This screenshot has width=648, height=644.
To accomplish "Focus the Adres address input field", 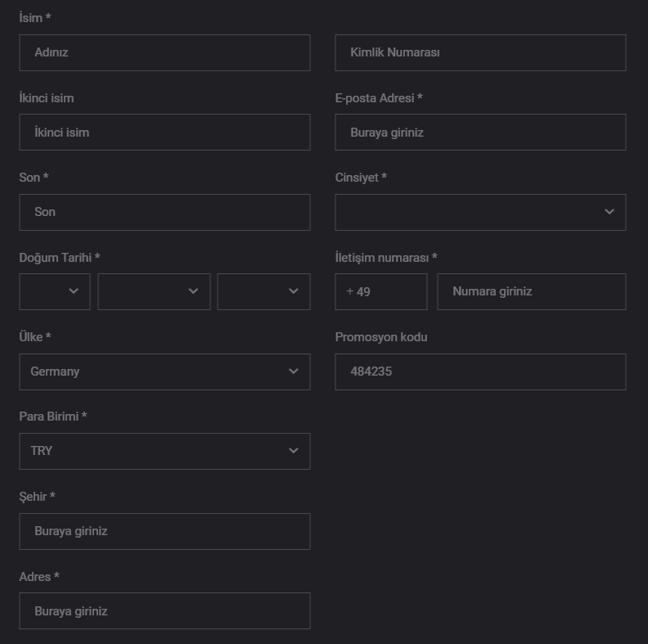I will [x=164, y=610].
